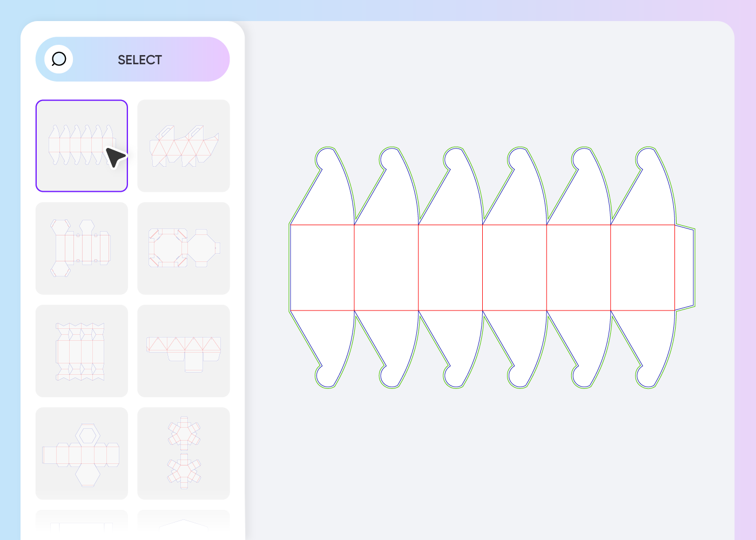Image resolution: width=756 pixels, height=540 pixels.
Task: Click the first rectangular panel of the dieline
Action: tap(322, 268)
